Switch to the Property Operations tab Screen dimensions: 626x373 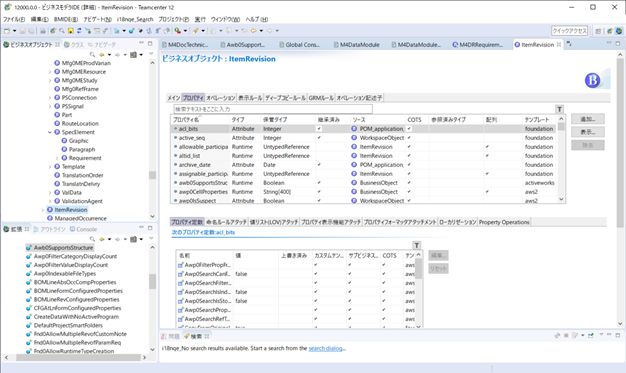point(504,222)
